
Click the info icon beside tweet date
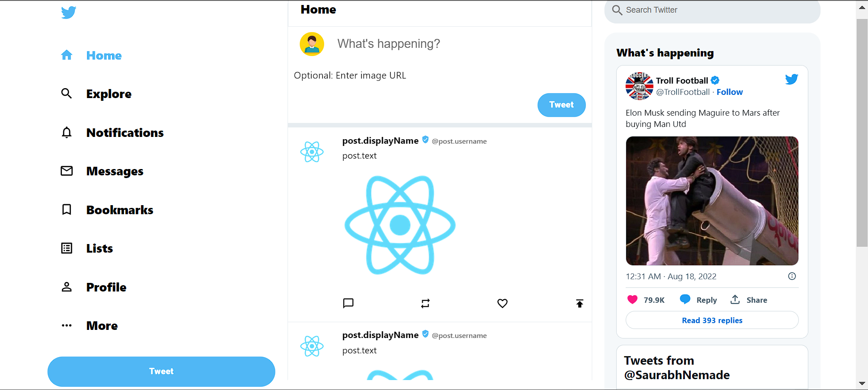coord(792,276)
